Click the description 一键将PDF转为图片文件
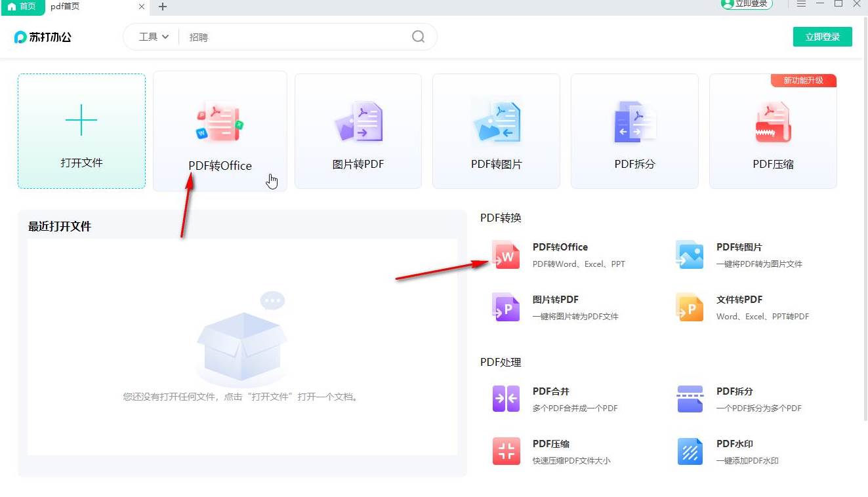868x497 pixels. (759, 264)
